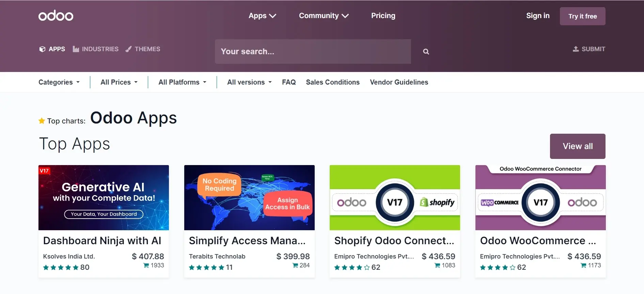Click the SUBMIT upload icon

[x=575, y=48]
